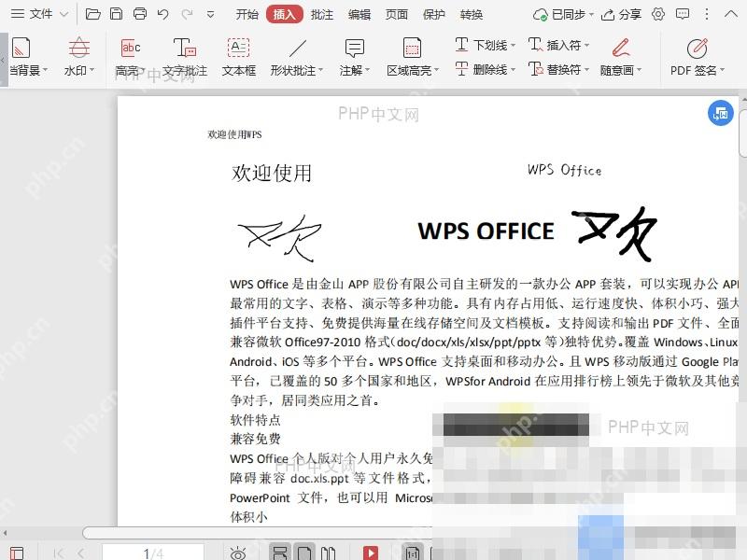747x560 pixels.
Task: Open the 编辑 tab
Action: pyautogui.click(x=359, y=15)
